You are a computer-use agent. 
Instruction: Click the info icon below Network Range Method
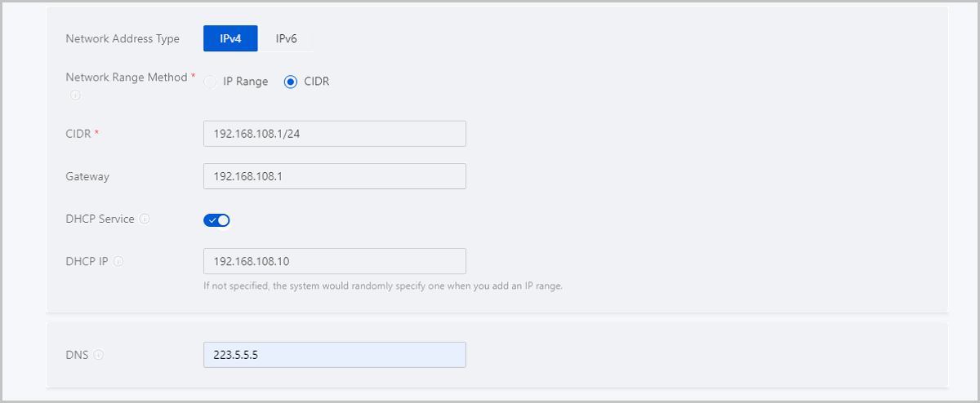click(x=75, y=95)
